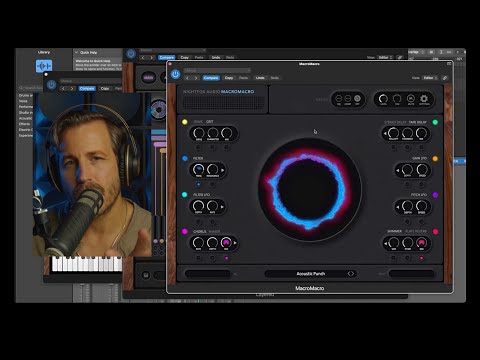Toggle the purple Pitch LFO effect dot
This screenshot has height=360, width=480.
435,195
